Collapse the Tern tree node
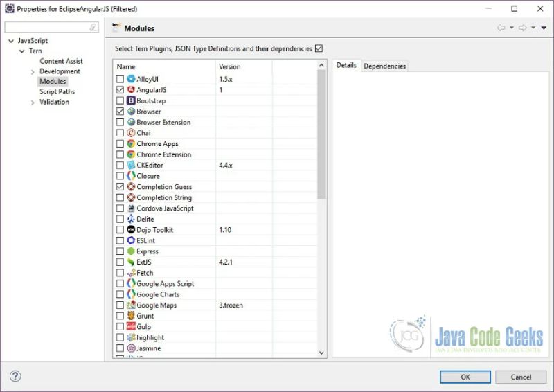The height and width of the screenshot is (392, 554). [22, 51]
